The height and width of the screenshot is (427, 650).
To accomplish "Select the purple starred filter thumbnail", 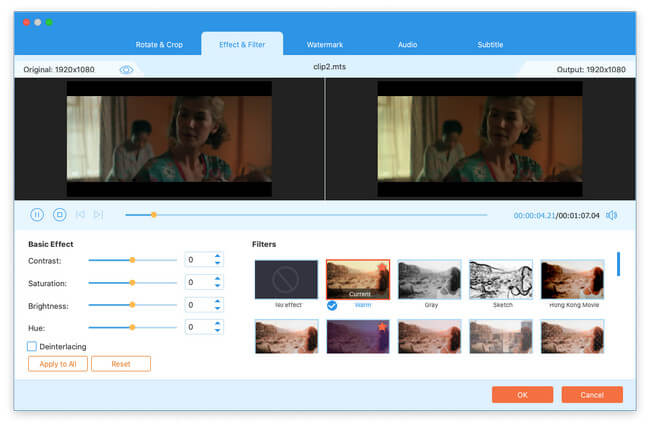I will tap(358, 337).
